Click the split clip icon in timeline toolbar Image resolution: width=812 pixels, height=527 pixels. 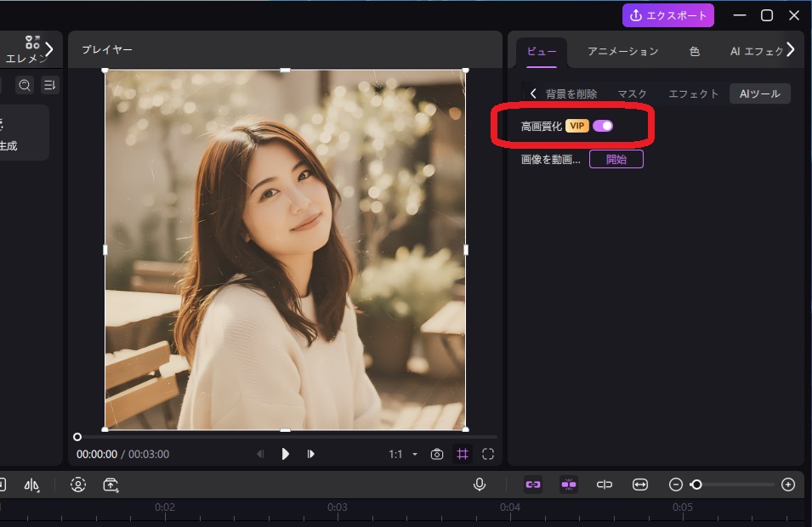tap(605, 484)
